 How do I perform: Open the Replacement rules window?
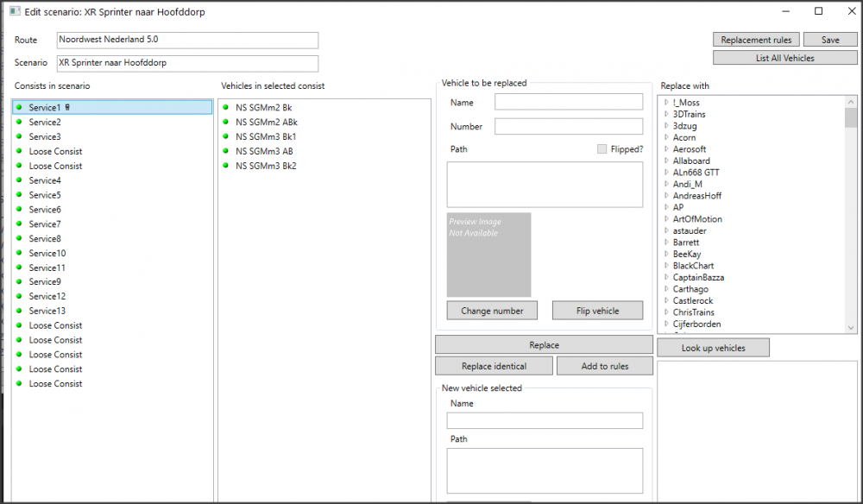(756, 40)
